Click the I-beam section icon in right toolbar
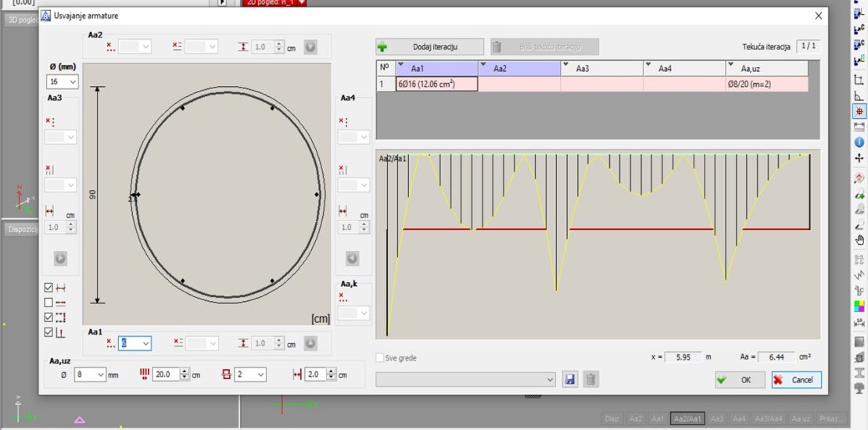 pyautogui.click(x=859, y=373)
